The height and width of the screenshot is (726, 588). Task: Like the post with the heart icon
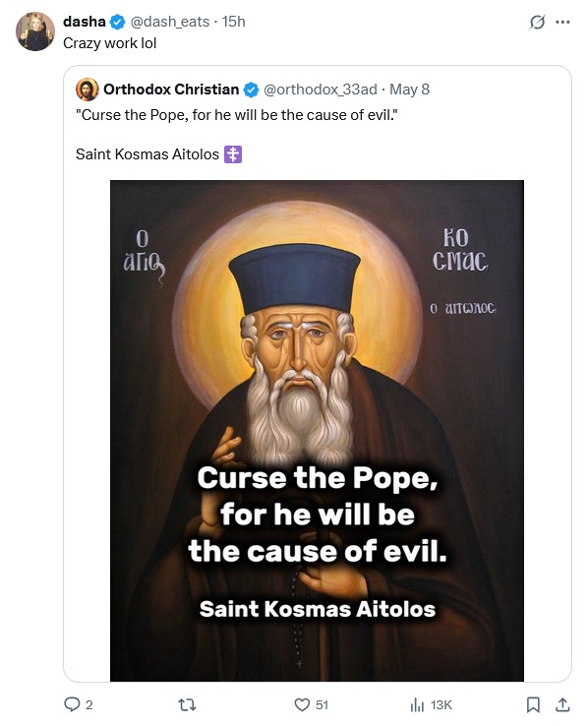pyautogui.click(x=302, y=704)
